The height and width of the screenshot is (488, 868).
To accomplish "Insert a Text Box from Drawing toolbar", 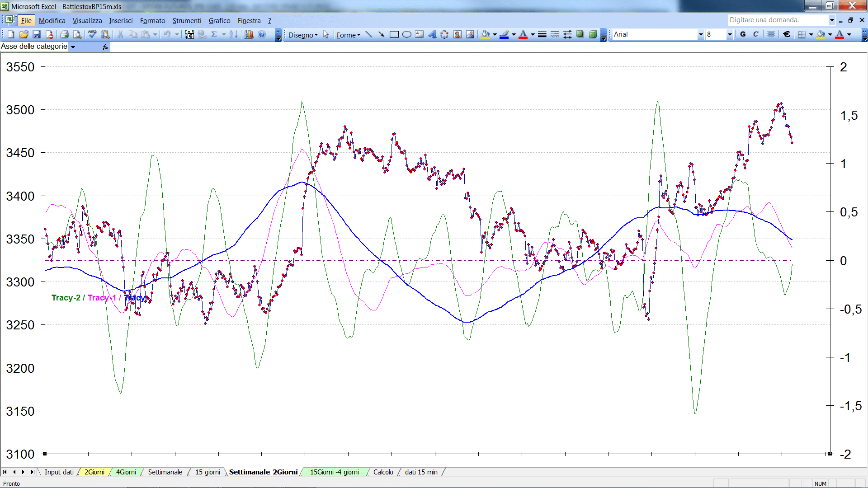I will click(420, 34).
